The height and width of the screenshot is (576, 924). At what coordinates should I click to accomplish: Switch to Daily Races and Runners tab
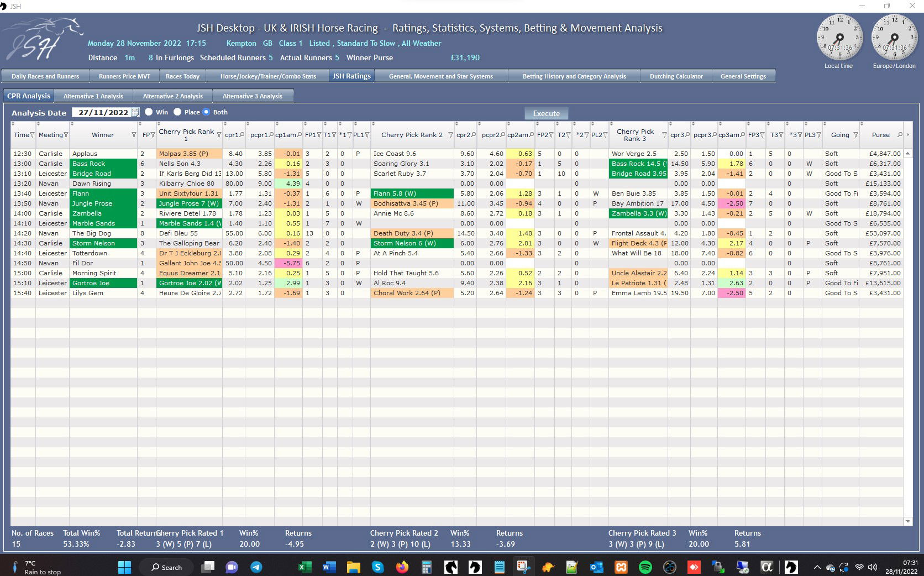pos(45,76)
